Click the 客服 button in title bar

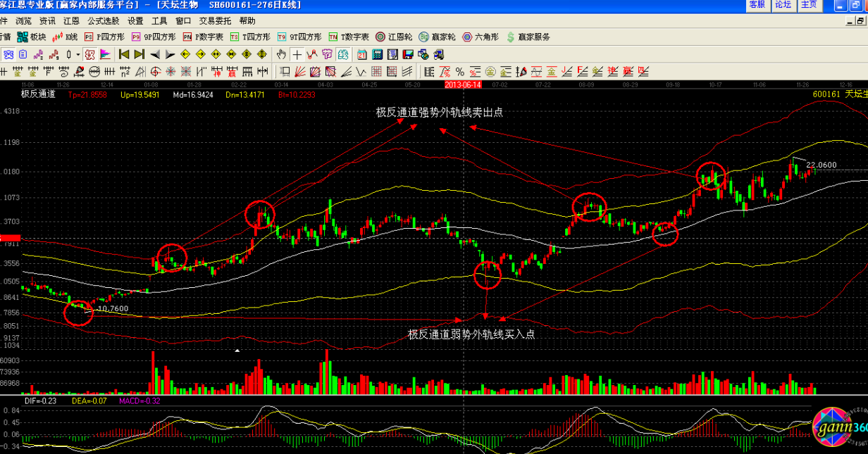coord(757,5)
